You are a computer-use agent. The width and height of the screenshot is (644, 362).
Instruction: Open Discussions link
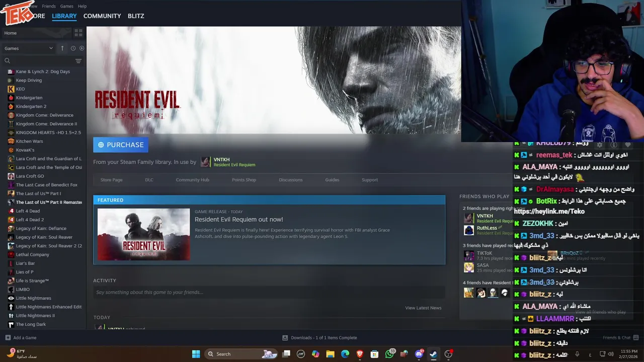(291, 179)
